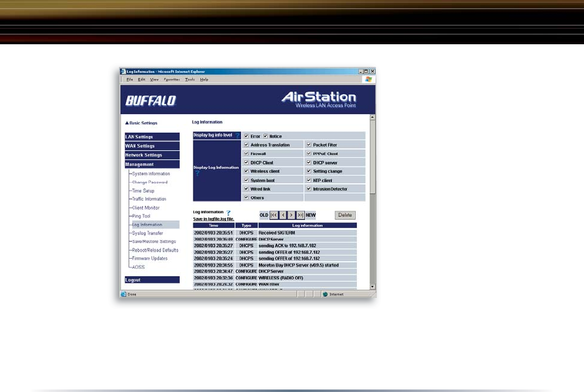This screenshot has width=584, height=392.
Task: Toggle the DHCP Client checkbox
Action: tap(246, 163)
